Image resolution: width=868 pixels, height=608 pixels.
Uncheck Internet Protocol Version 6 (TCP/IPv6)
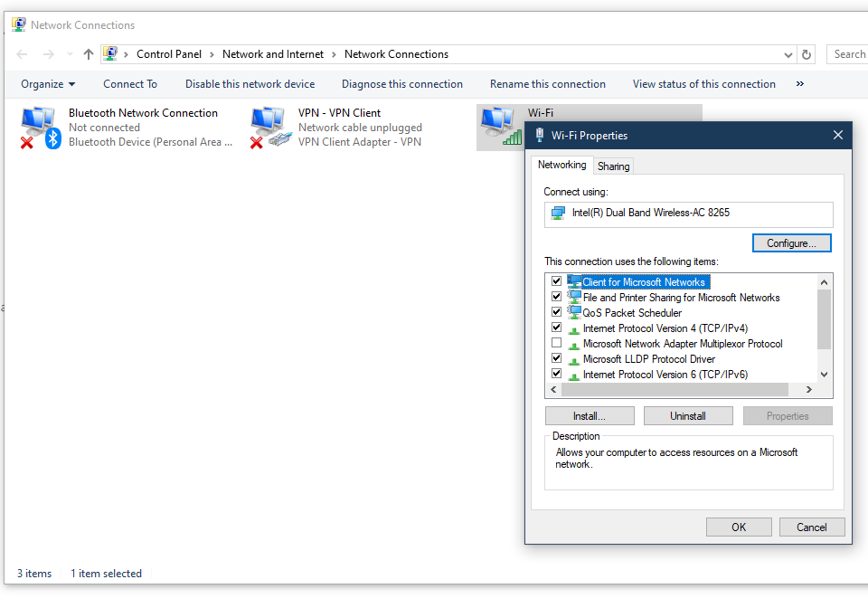(556, 374)
